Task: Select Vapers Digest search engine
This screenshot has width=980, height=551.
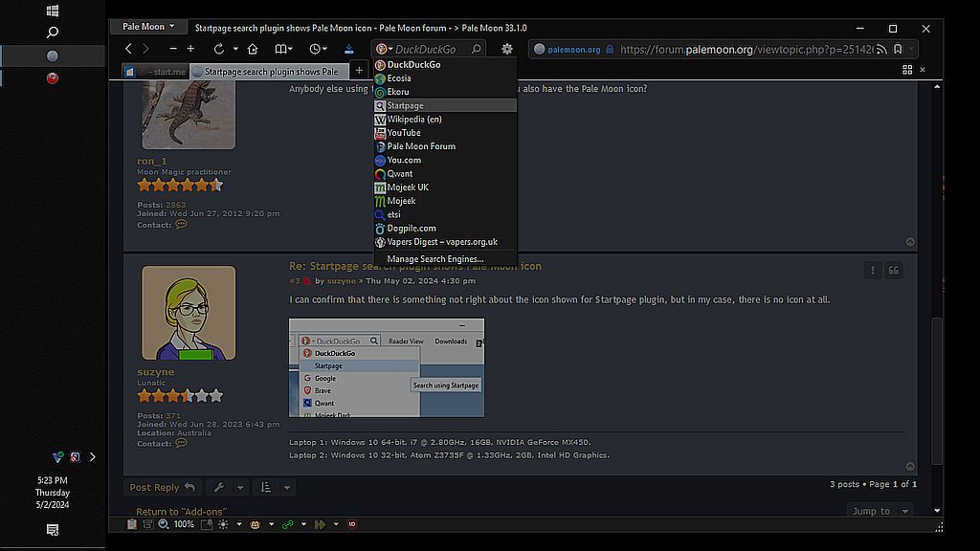Action: tap(445, 242)
